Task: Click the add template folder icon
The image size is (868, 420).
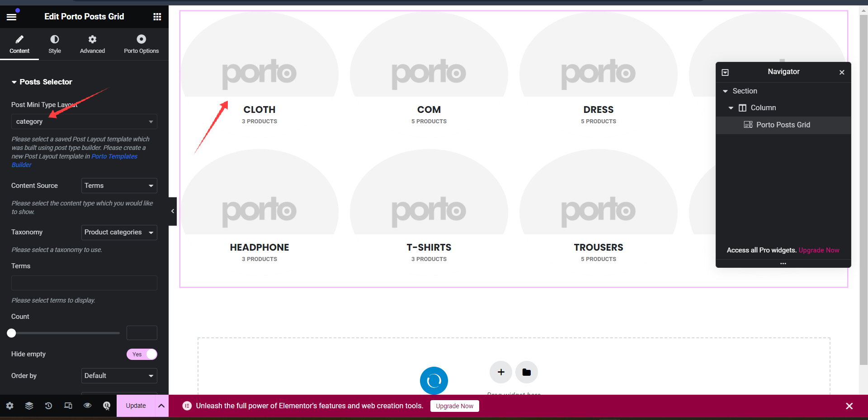Action: pos(526,372)
